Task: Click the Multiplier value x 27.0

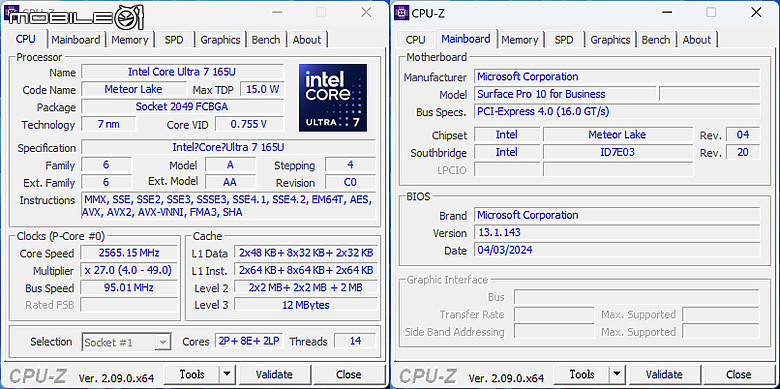Action: tap(129, 271)
